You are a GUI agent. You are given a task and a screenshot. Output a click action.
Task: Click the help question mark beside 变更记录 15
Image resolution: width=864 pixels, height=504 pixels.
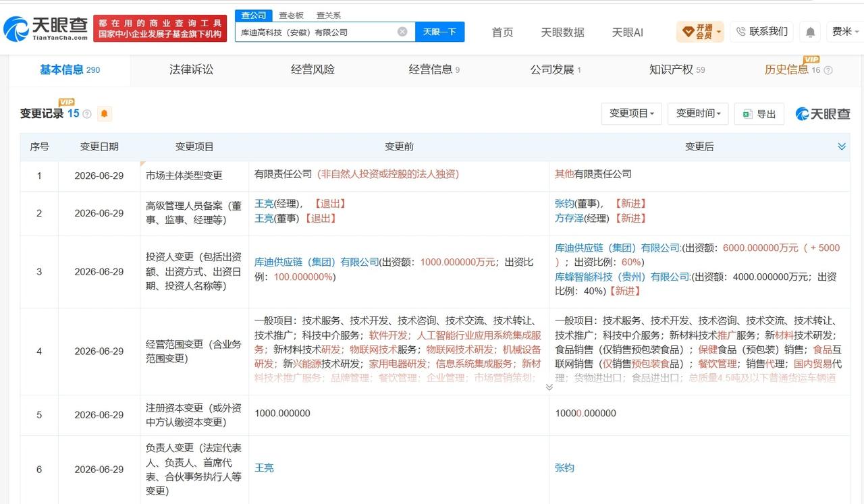tap(87, 114)
